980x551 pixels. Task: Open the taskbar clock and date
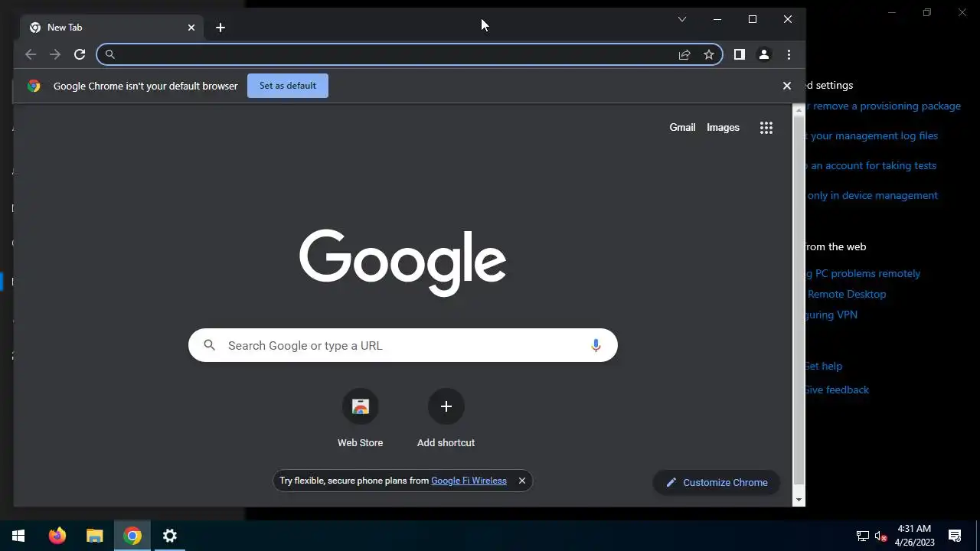(x=914, y=536)
